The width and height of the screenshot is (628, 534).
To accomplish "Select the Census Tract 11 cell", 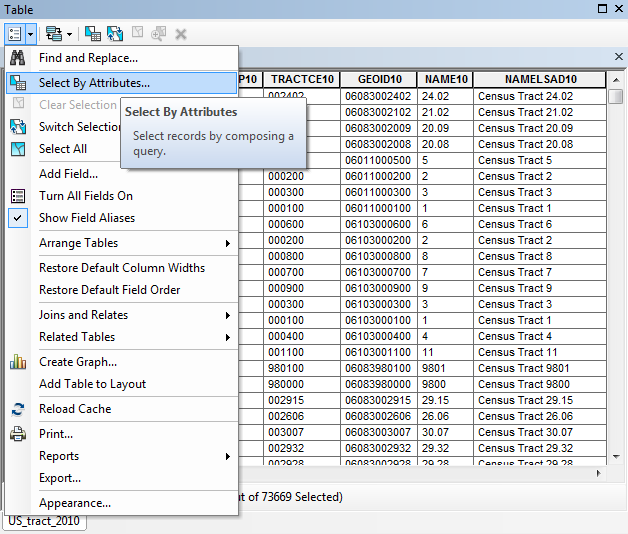I will (539, 352).
